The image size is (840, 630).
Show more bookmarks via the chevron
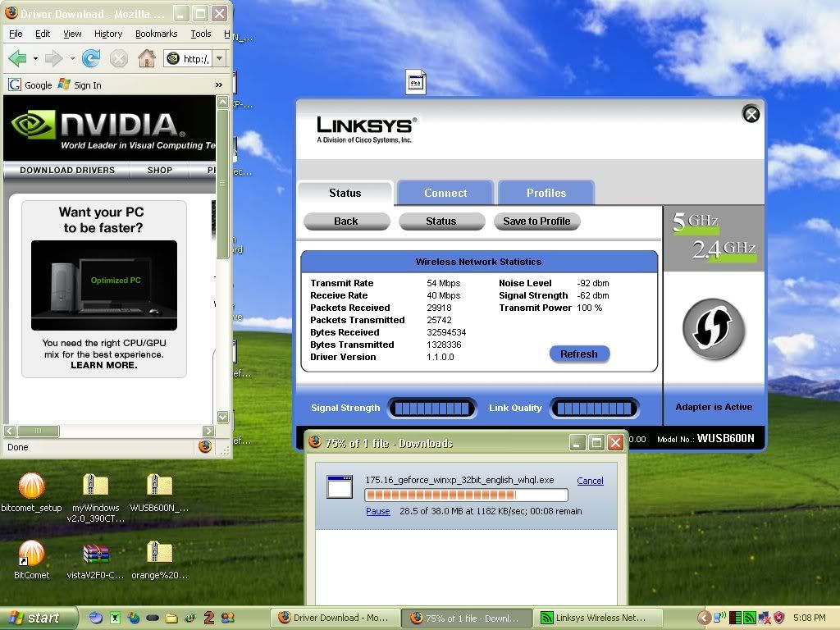pyautogui.click(x=218, y=84)
